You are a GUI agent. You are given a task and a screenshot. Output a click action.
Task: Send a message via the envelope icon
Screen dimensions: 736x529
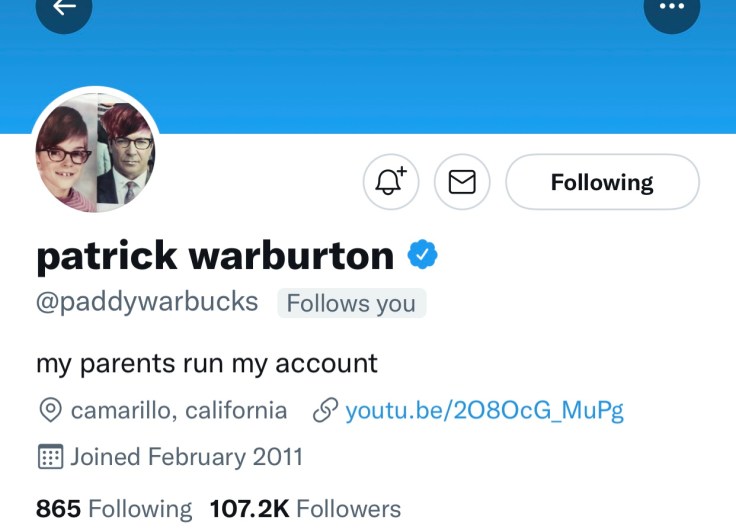tap(461, 182)
